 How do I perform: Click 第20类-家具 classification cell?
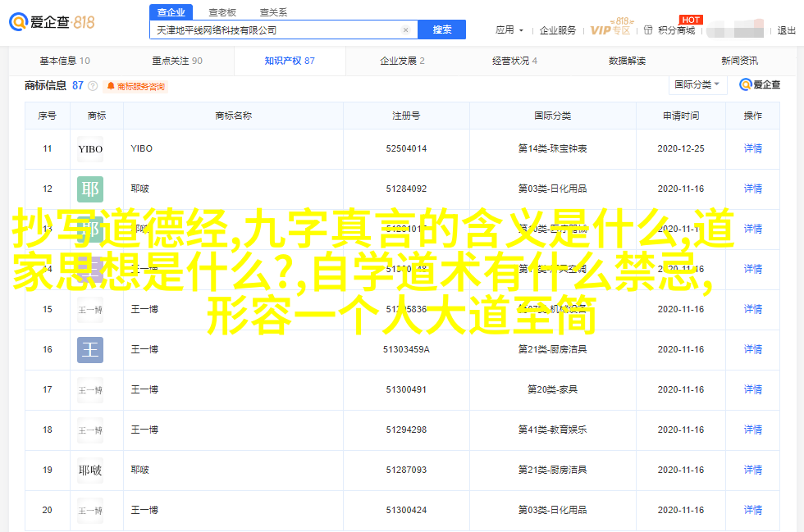(552, 389)
